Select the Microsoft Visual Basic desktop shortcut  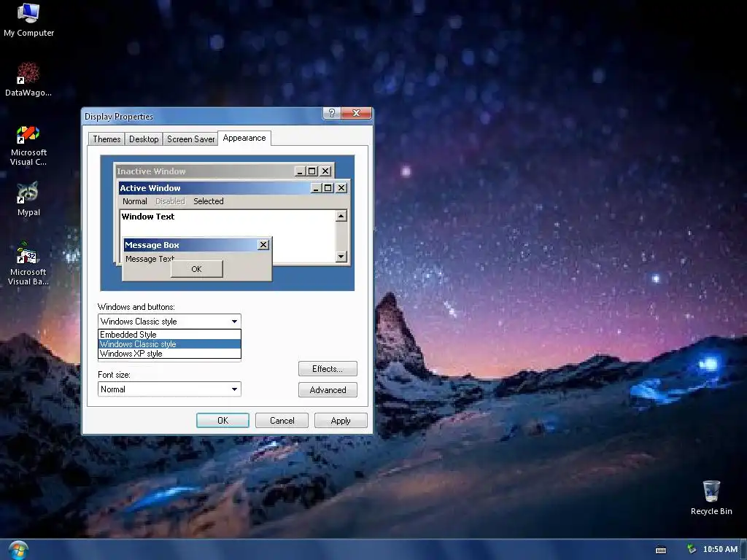tap(28, 263)
